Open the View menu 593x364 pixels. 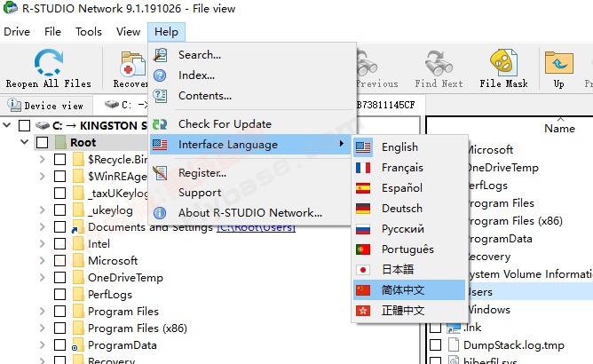128,31
